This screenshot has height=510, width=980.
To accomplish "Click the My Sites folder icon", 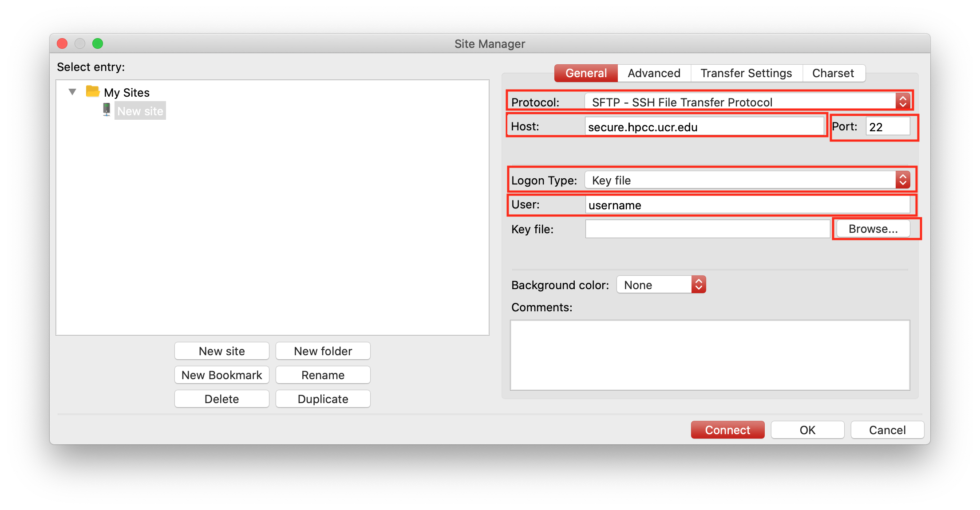I will [92, 91].
